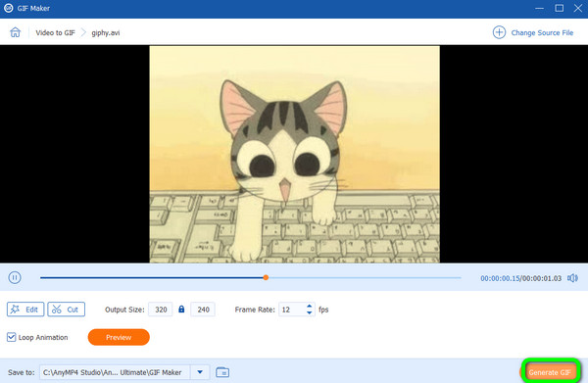
Task: Pause the video playback
Action: pos(15,277)
